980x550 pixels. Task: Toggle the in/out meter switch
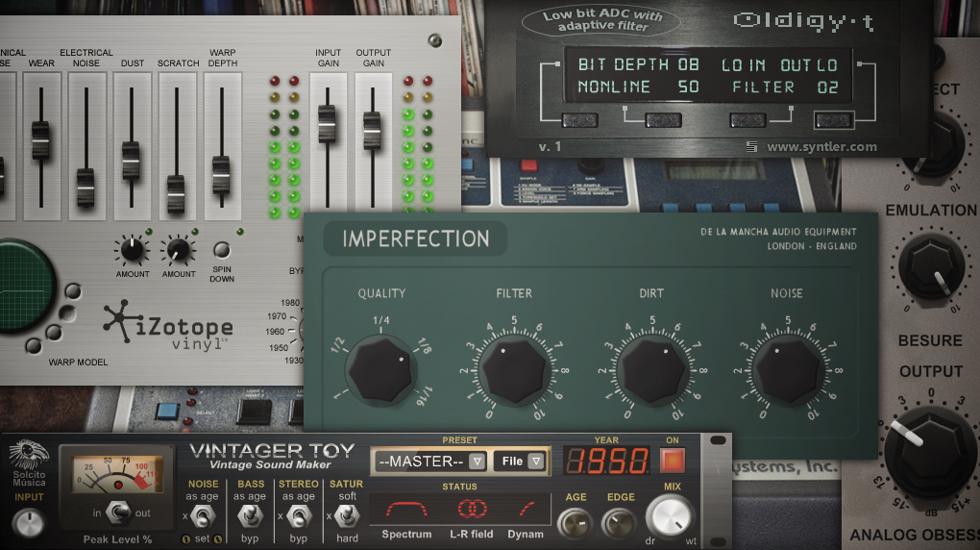[x=118, y=512]
